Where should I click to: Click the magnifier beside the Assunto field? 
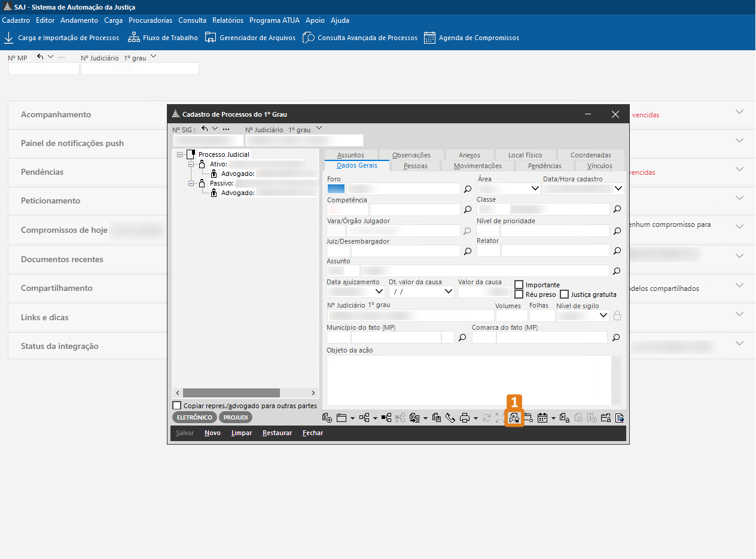pos(617,271)
